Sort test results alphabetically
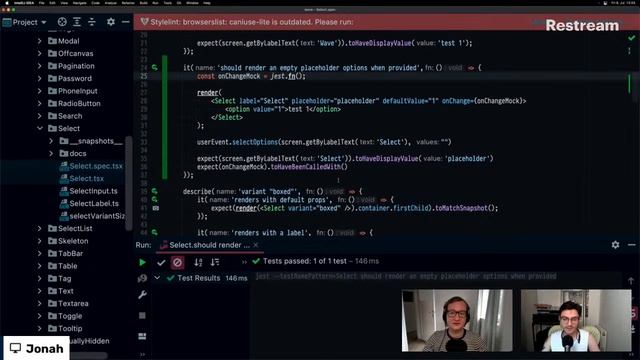Screen dimensions: 640x360 pos(198,262)
